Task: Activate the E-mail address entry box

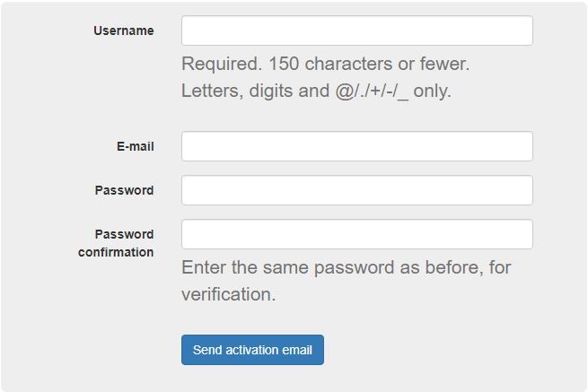Action: click(356, 146)
